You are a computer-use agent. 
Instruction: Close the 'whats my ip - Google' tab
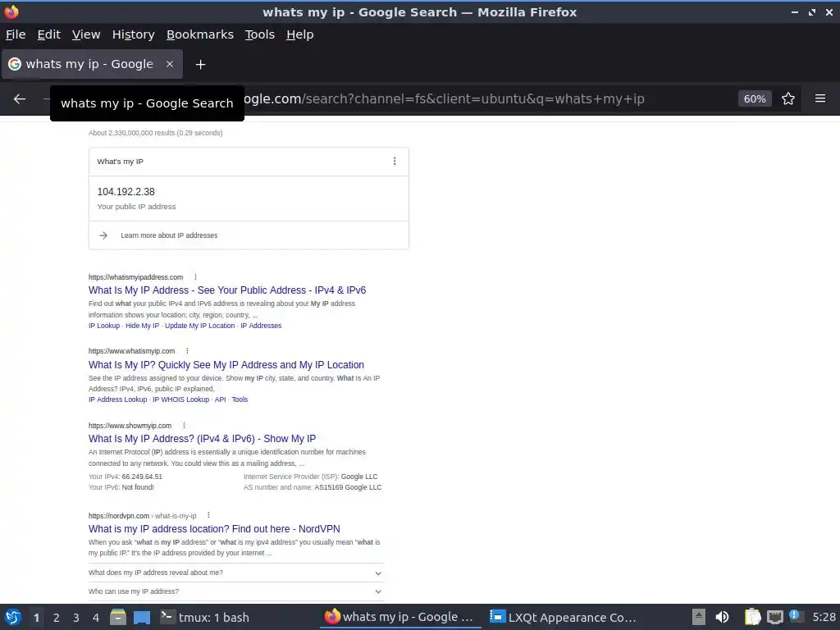(x=169, y=64)
